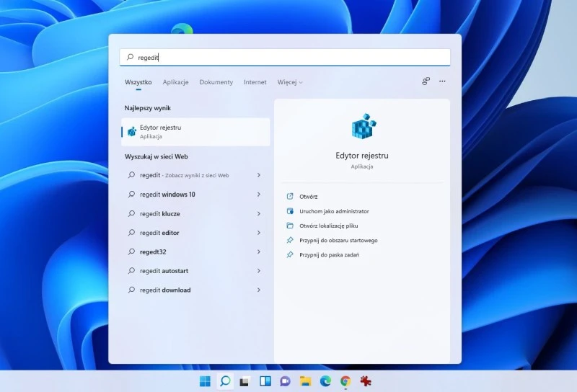Open the red splat app on taskbar
Viewport: 577px width, 392px height.
366,381
